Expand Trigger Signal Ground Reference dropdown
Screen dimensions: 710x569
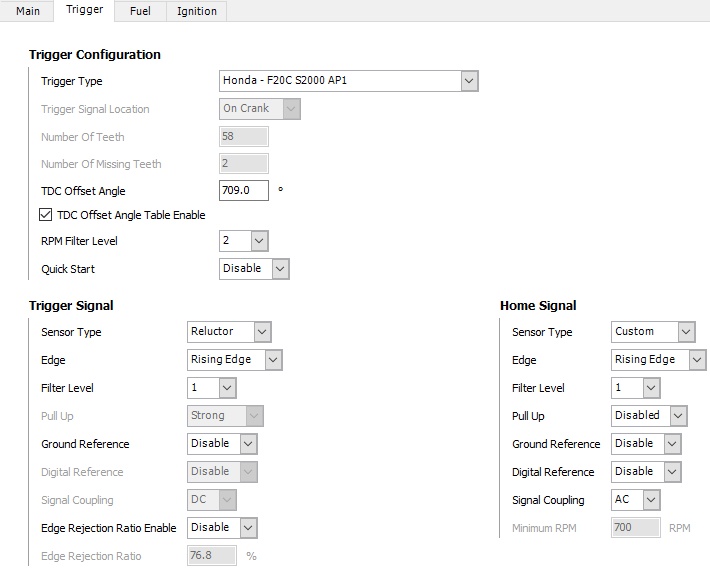click(x=222, y=444)
